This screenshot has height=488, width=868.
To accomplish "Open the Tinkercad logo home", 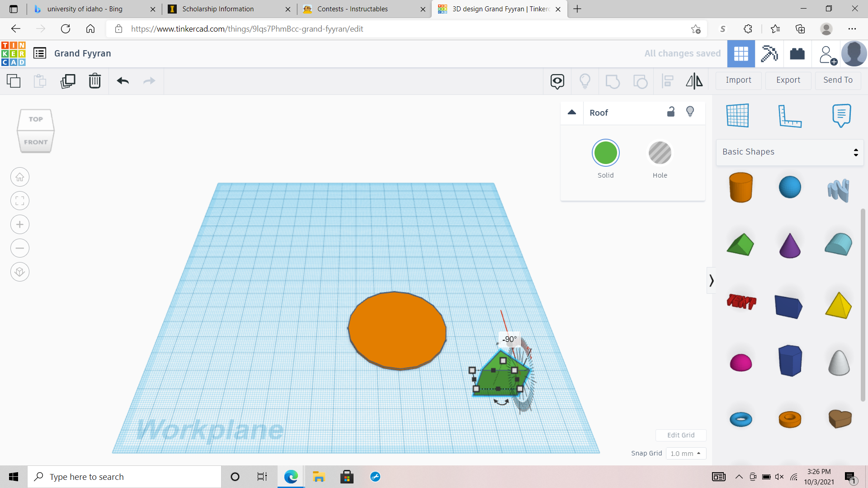I will (x=14, y=54).
